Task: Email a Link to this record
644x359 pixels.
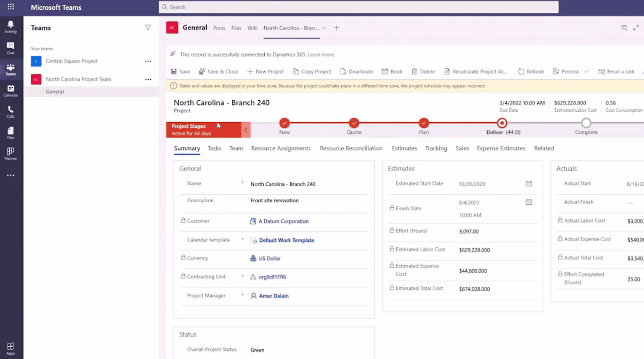Action: pos(617,72)
